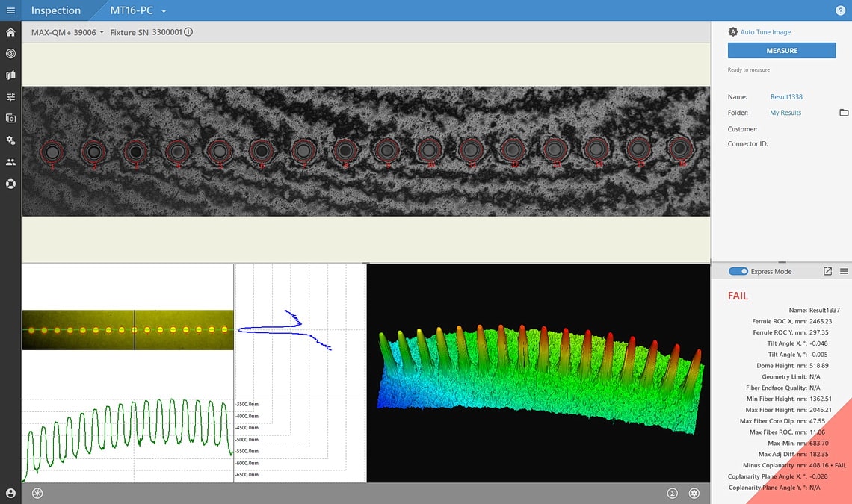
Task: Open the map view sidebar icon
Action: point(10,75)
